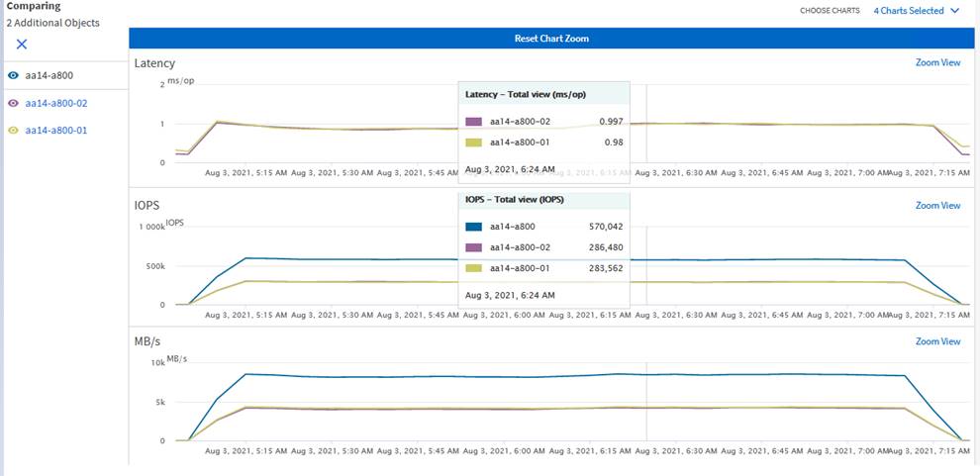Click the blue aa14-a800 swatch in IOPS tooltip
Viewport: 980px width, 476px height.
[x=474, y=227]
